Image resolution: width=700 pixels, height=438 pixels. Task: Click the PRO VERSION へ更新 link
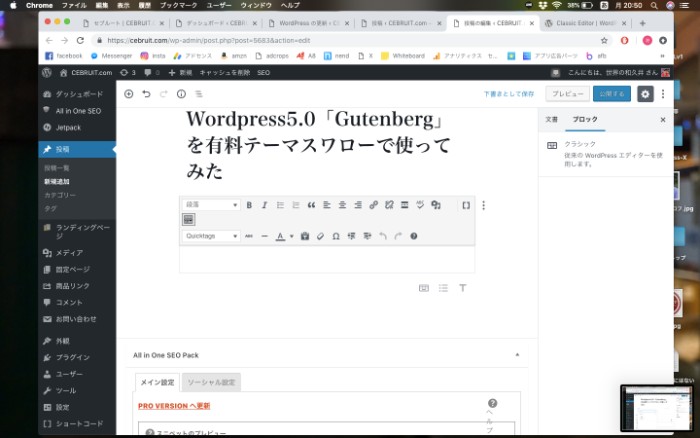(x=174, y=406)
